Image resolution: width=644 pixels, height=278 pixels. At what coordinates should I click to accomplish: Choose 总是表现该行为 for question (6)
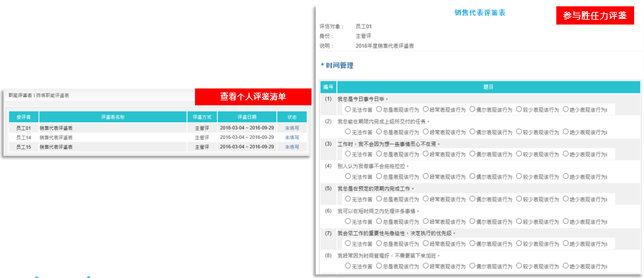pyautogui.click(x=379, y=221)
